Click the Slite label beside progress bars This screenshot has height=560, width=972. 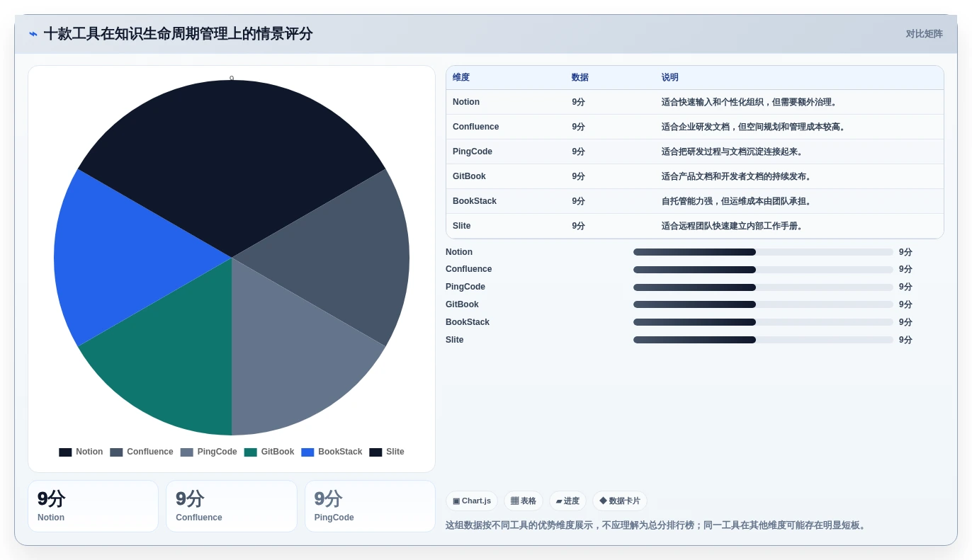pos(455,340)
